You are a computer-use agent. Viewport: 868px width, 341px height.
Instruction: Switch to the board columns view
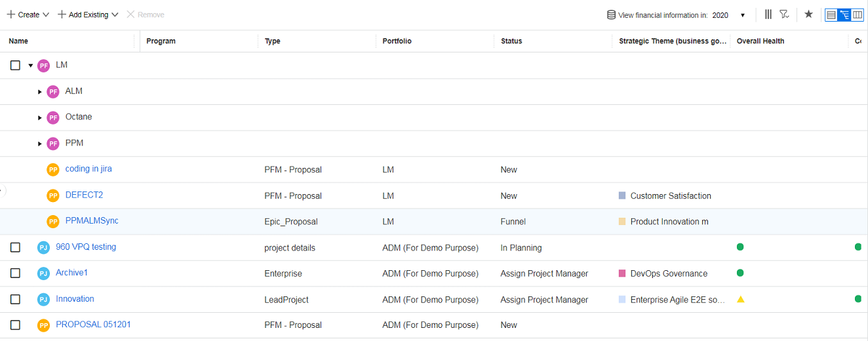858,14
